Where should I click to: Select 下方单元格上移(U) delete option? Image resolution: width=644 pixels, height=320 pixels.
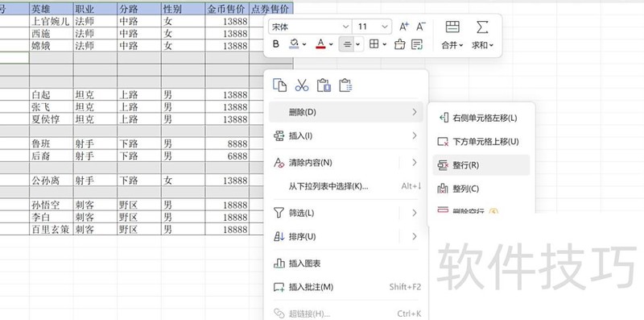point(481,142)
